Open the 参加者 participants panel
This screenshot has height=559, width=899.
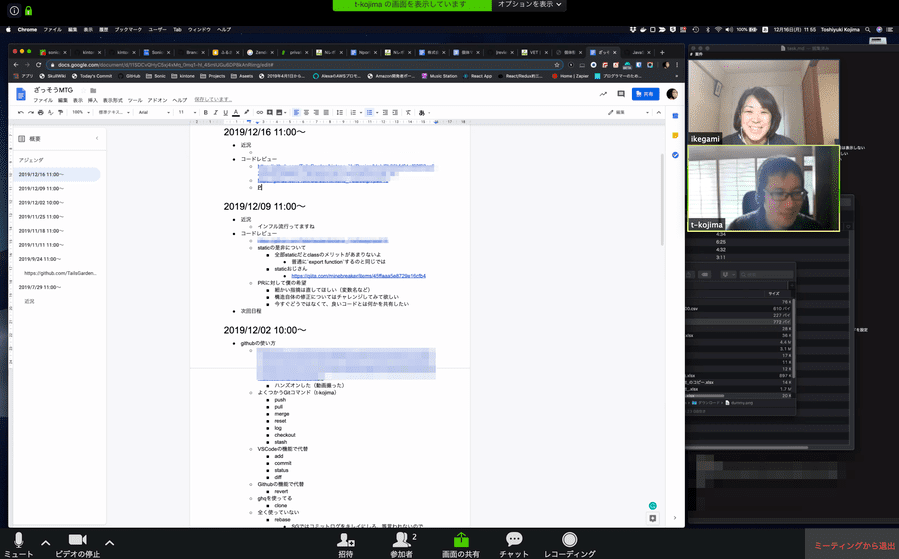click(x=402, y=542)
